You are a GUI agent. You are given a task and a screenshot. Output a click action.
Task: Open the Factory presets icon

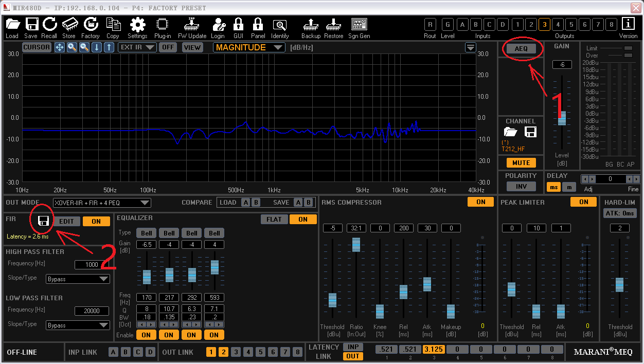[91, 24]
